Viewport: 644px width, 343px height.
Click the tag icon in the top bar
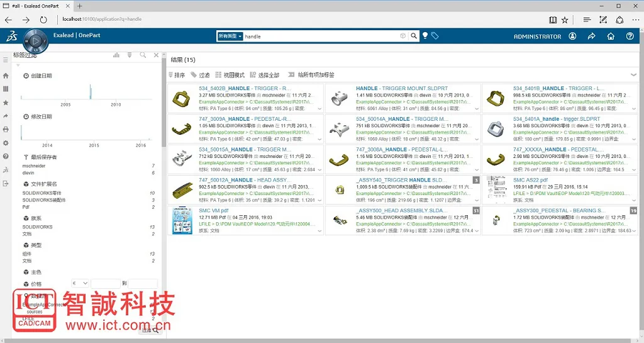[x=435, y=37]
